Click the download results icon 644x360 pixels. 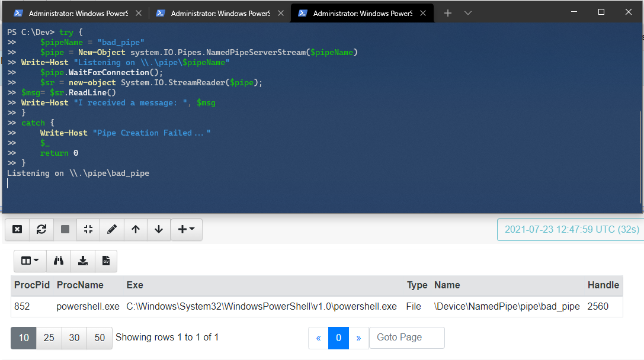click(x=83, y=261)
